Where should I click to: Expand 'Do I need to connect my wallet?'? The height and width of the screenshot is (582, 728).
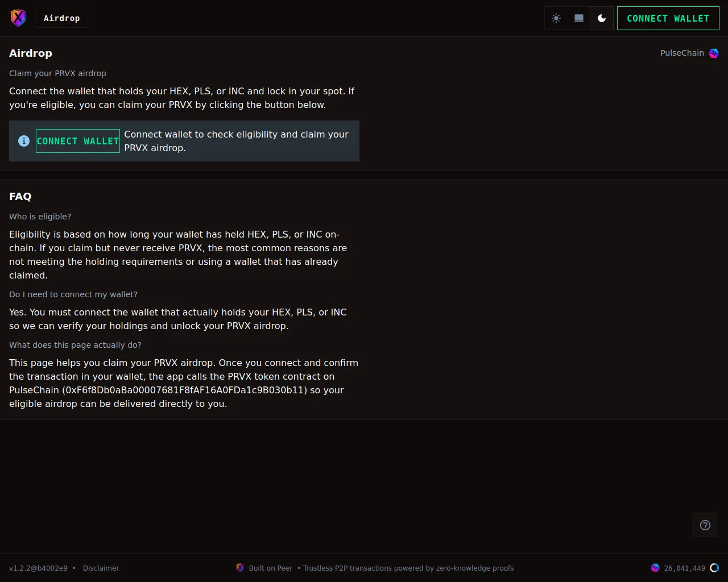(x=73, y=294)
